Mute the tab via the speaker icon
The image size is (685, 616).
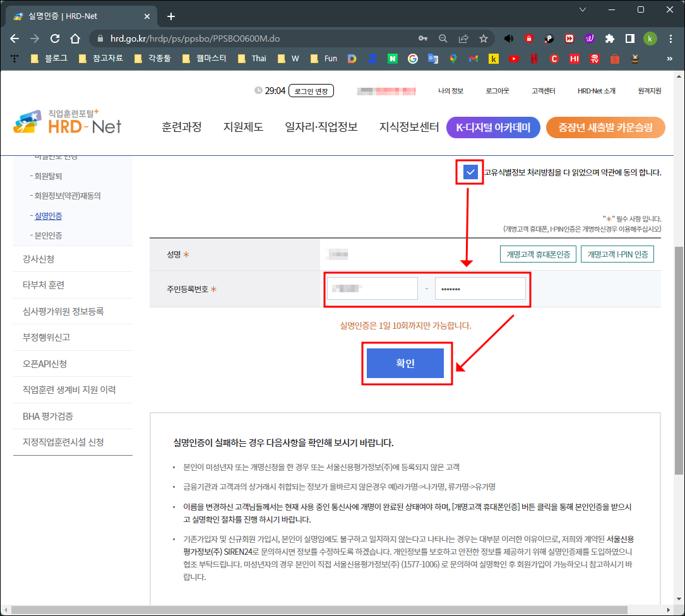click(509, 38)
